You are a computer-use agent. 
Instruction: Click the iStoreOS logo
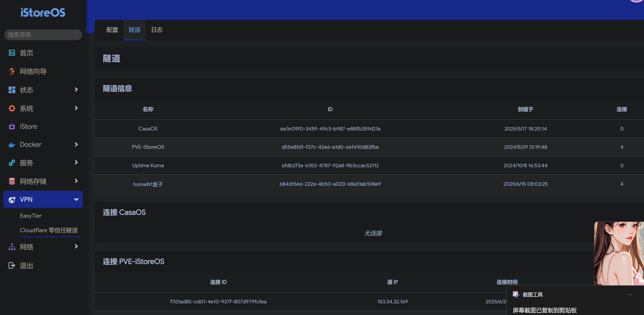[x=43, y=13]
